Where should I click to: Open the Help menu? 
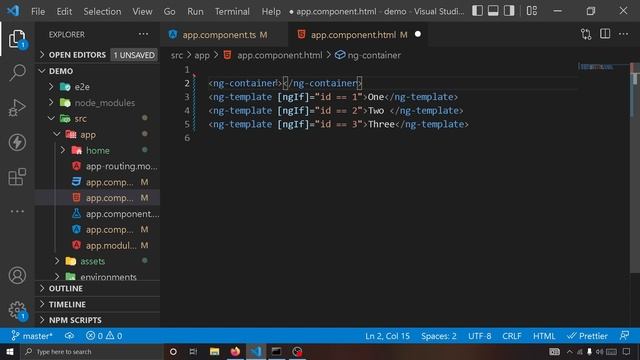coord(271,11)
